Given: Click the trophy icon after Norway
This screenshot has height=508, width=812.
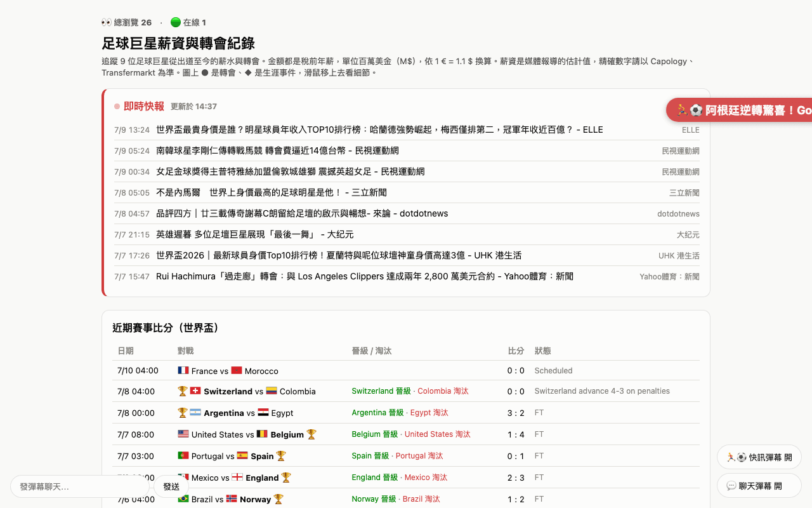Looking at the screenshot, I should (278, 498).
